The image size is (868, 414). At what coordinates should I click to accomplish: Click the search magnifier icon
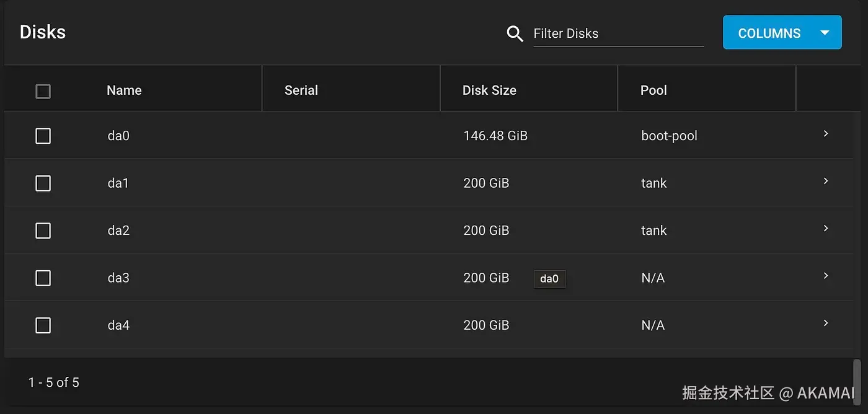(x=515, y=33)
